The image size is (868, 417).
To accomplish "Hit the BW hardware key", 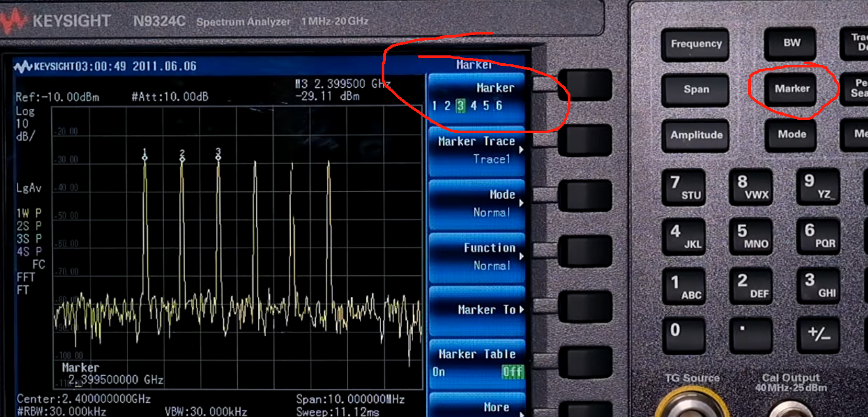I will [791, 43].
